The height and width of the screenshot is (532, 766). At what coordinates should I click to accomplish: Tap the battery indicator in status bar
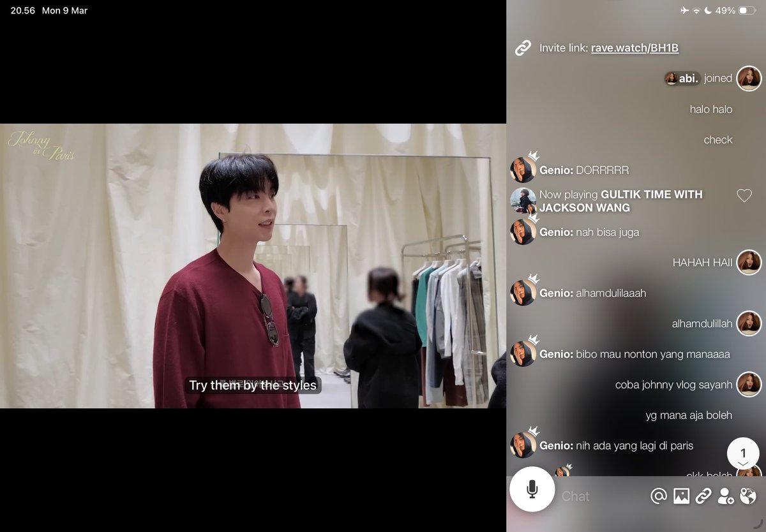(747, 11)
